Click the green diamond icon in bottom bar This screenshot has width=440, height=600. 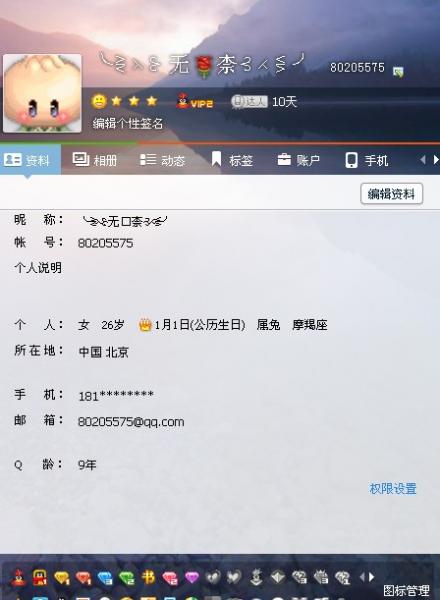tap(127, 577)
